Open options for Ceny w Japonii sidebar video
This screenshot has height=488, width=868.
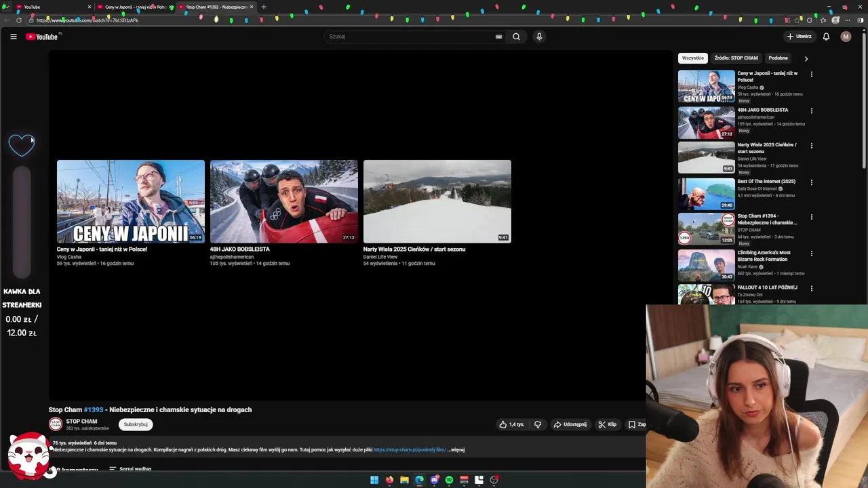(812, 75)
